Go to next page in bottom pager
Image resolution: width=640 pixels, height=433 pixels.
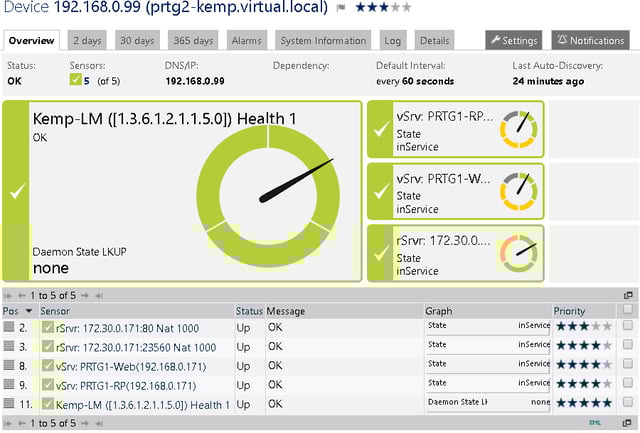click(x=84, y=423)
